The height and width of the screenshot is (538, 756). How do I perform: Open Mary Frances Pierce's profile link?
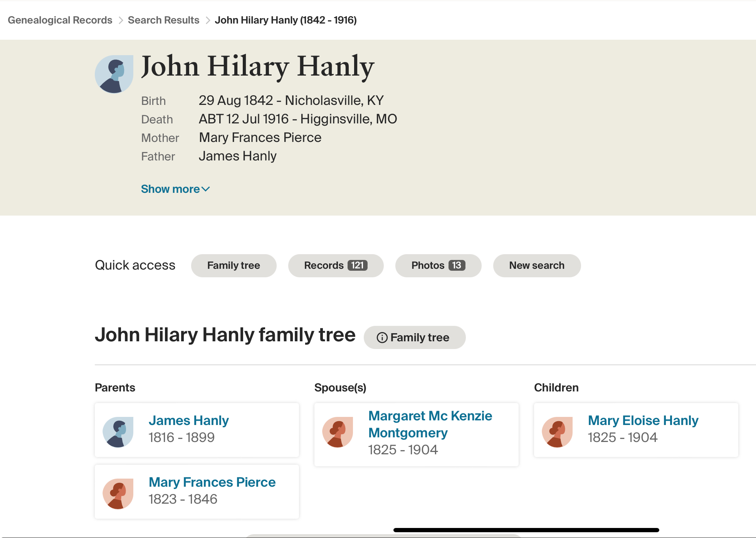click(x=212, y=482)
